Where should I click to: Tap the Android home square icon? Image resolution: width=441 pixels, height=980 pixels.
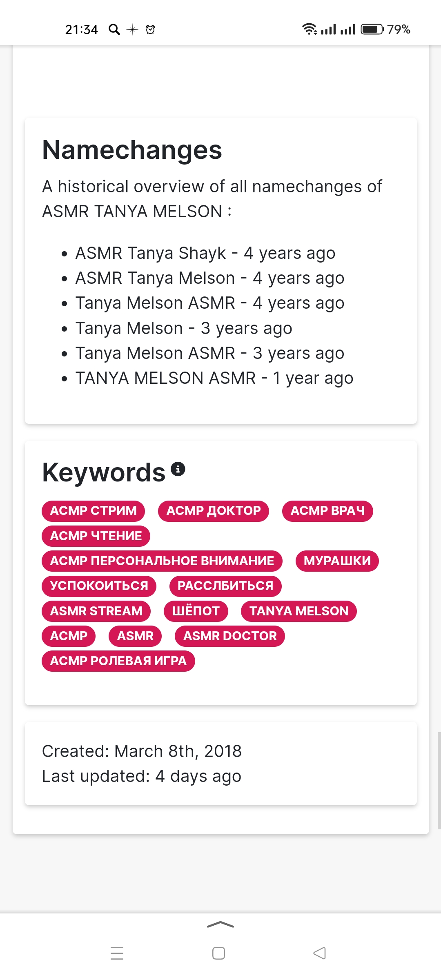coord(218,953)
